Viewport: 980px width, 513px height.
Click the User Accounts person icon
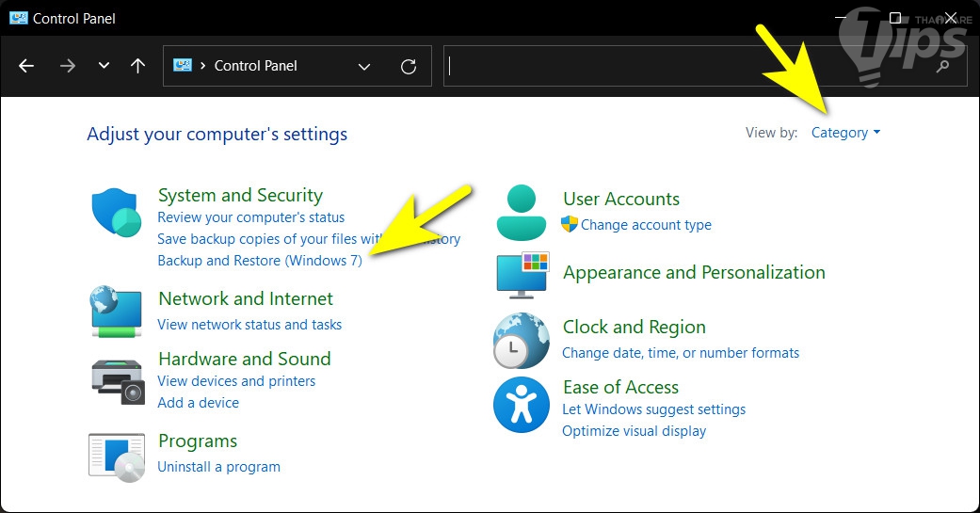point(521,213)
